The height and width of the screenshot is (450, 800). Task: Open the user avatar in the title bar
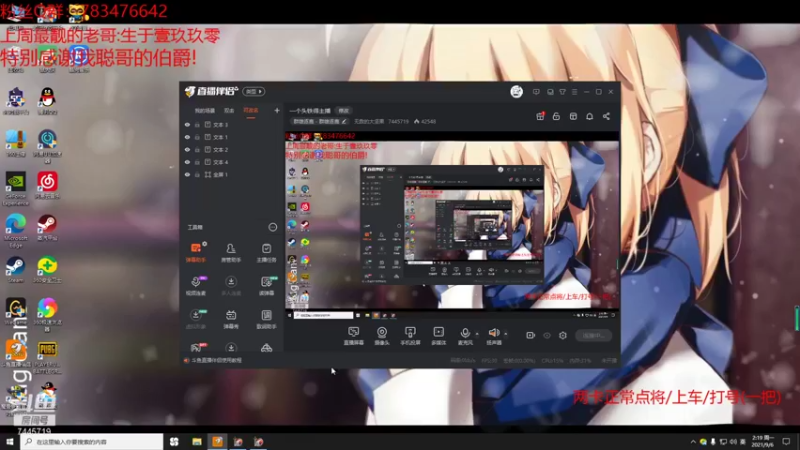[516, 92]
